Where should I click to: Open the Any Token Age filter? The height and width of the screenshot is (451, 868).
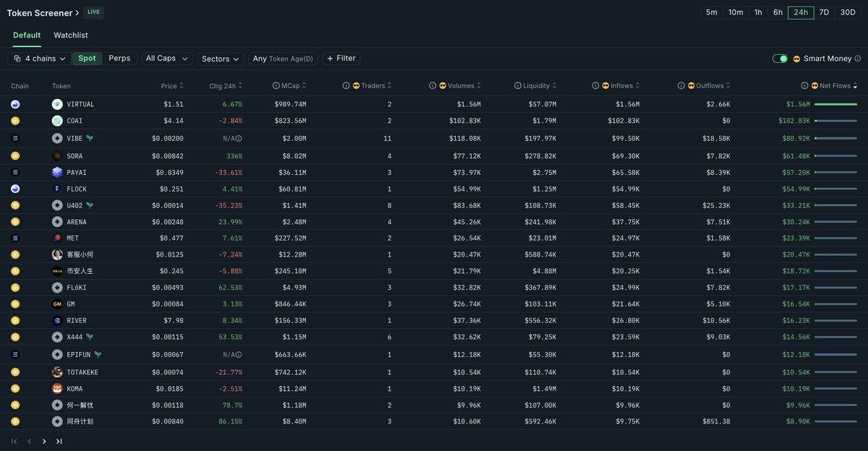[283, 59]
